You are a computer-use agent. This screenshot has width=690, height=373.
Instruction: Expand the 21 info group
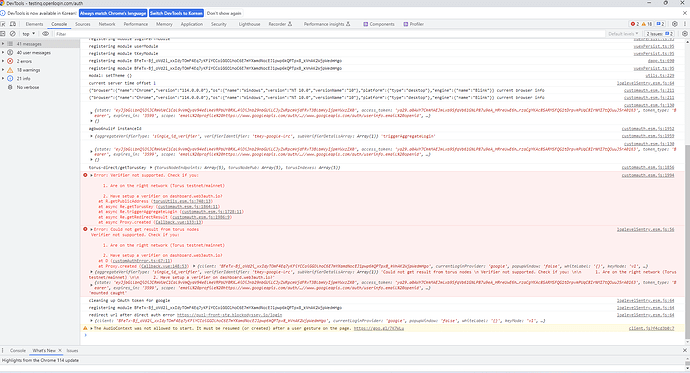pos(3,79)
